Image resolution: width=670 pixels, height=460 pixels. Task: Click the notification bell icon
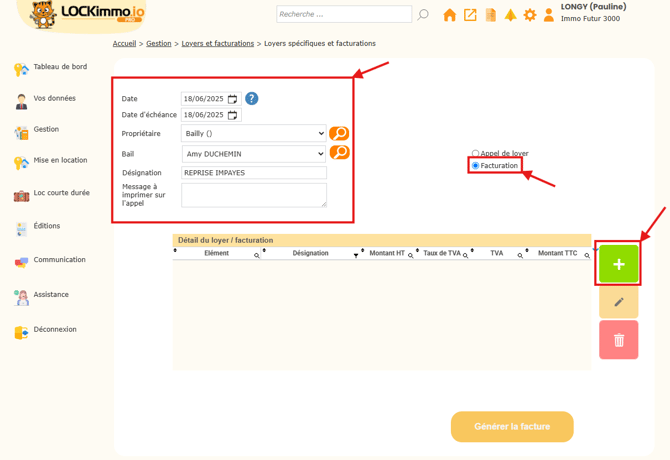pos(510,15)
